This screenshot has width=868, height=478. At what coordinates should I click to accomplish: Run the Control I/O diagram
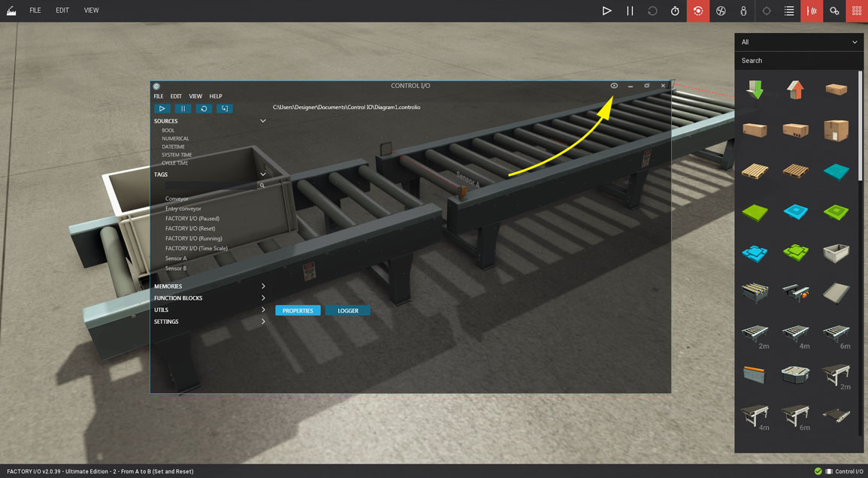(x=162, y=108)
